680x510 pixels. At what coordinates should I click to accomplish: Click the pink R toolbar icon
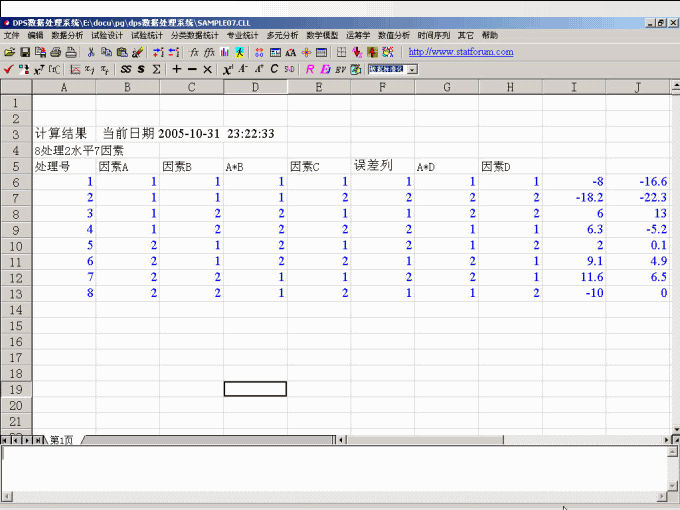coord(310,70)
